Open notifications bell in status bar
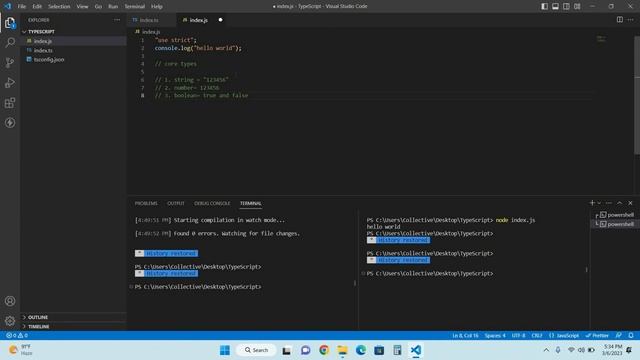The image size is (640, 360). coord(631,335)
